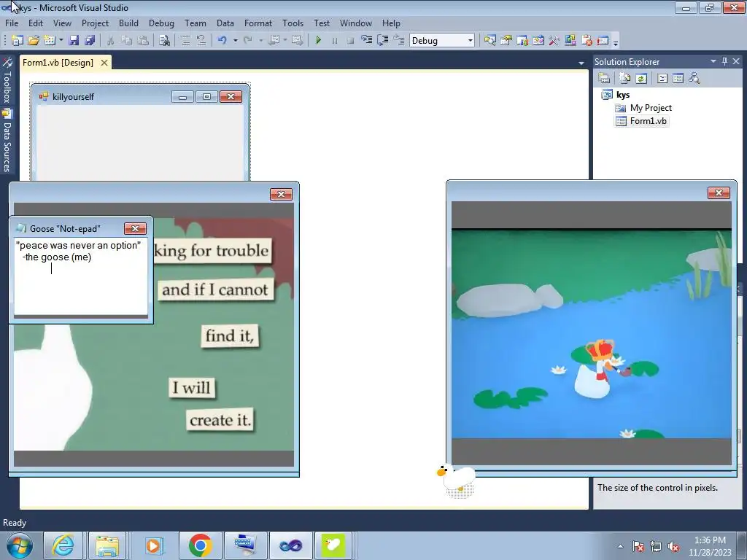
Task: Open the File menu
Action: tap(12, 23)
